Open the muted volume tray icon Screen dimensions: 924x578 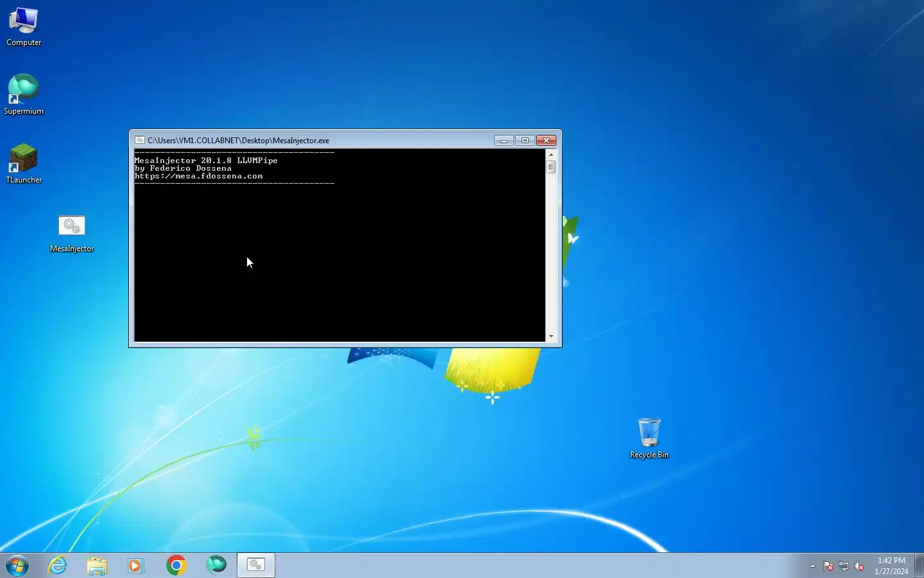pos(859,566)
